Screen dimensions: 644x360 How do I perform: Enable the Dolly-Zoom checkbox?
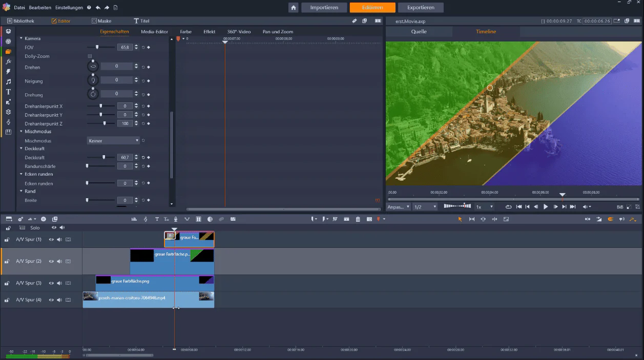(90, 56)
